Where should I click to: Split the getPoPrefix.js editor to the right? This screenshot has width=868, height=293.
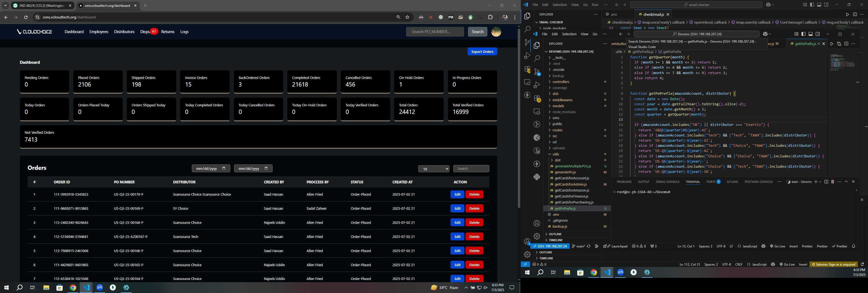coord(846,44)
